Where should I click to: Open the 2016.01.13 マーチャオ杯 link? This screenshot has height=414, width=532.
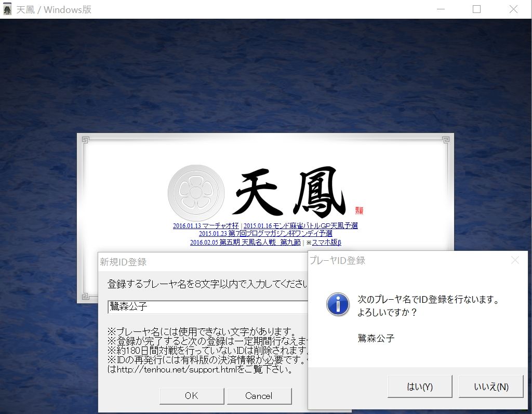pos(206,225)
